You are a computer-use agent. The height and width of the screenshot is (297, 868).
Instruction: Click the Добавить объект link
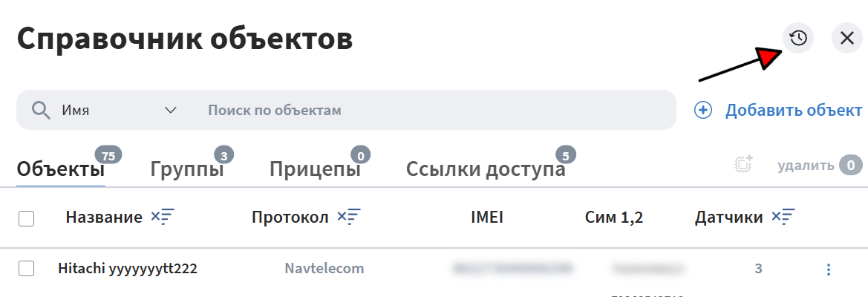[794, 110]
